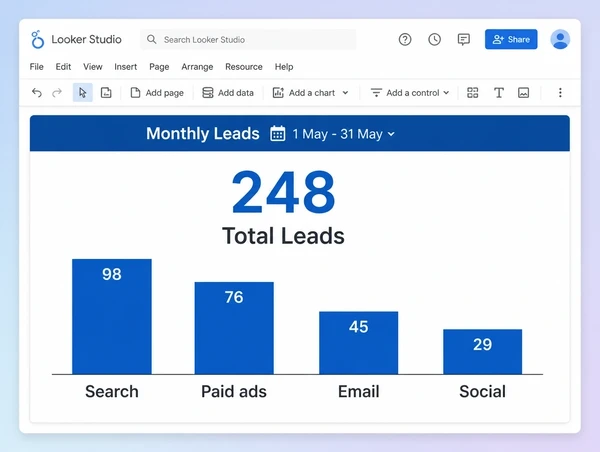Click the Search axis label
Viewport: 600px width, 452px height.
(x=112, y=392)
